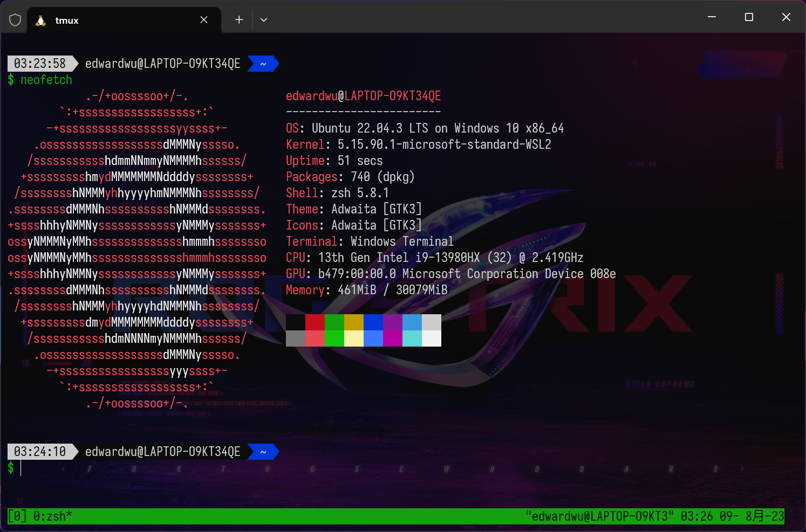Click the blue tilde segment beside 03:24:10 prompt

click(263, 452)
